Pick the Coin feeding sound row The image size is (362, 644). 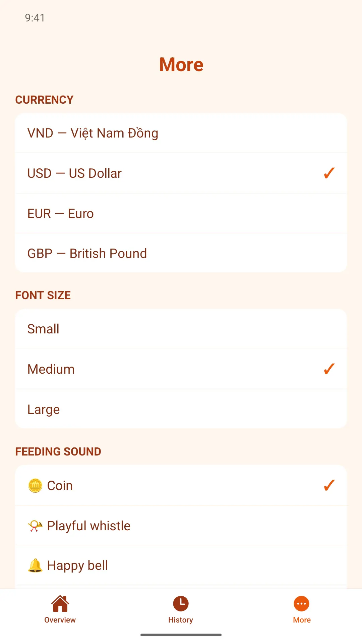coord(181,485)
